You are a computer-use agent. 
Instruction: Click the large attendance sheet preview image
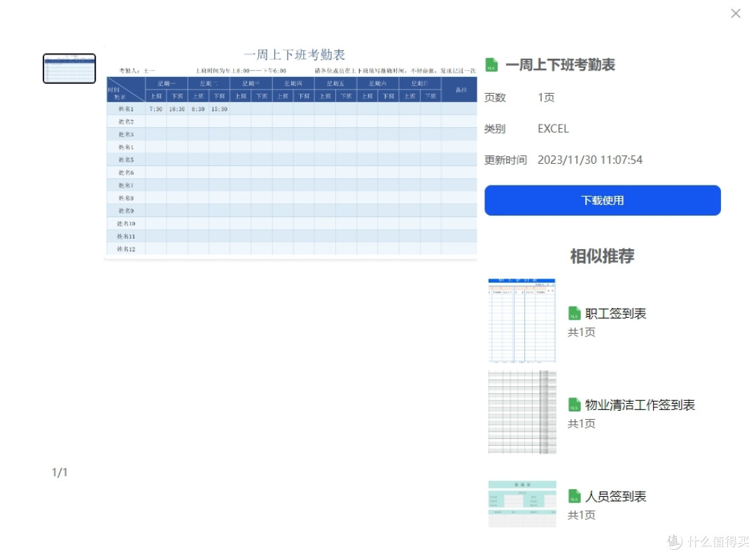point(291,152)
